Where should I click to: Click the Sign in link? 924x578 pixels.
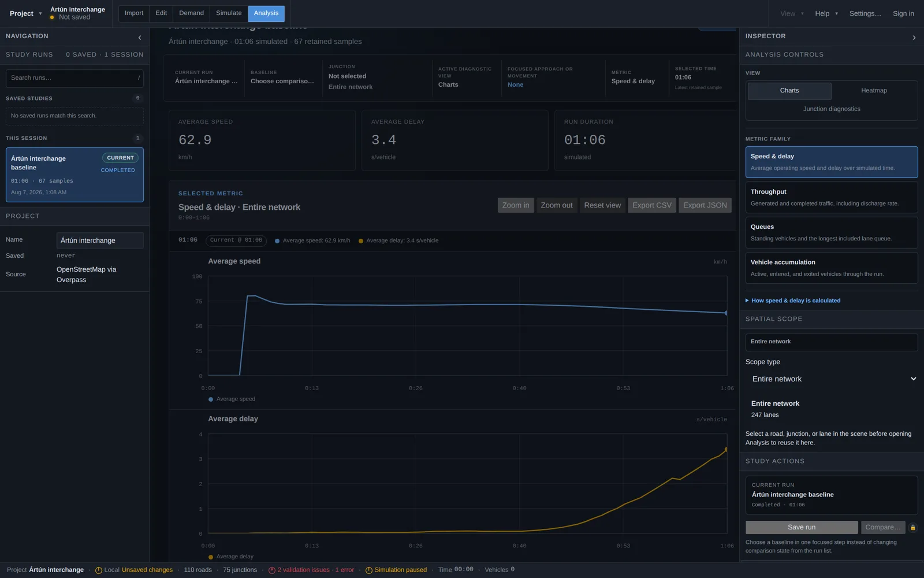pyautogui.click(x=903, y=13)
